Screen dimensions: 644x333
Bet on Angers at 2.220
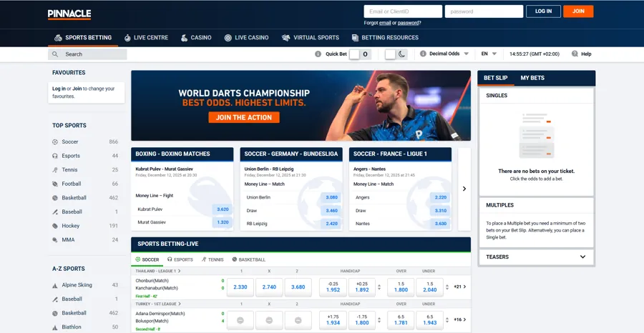coord(440,197)
